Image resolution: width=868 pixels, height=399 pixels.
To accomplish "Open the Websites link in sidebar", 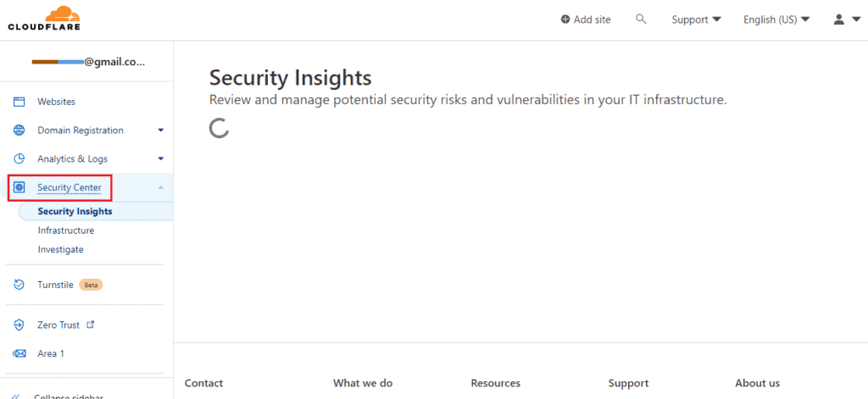I will coord(56,102).
